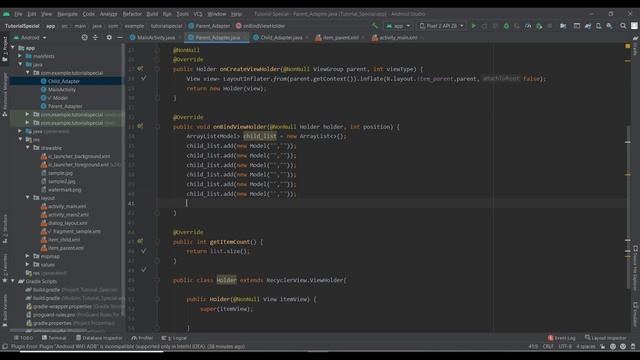Screen dimensions: 640x360
Task: Click the 4 spaces indent setting
Action: [x=586, y=347]
